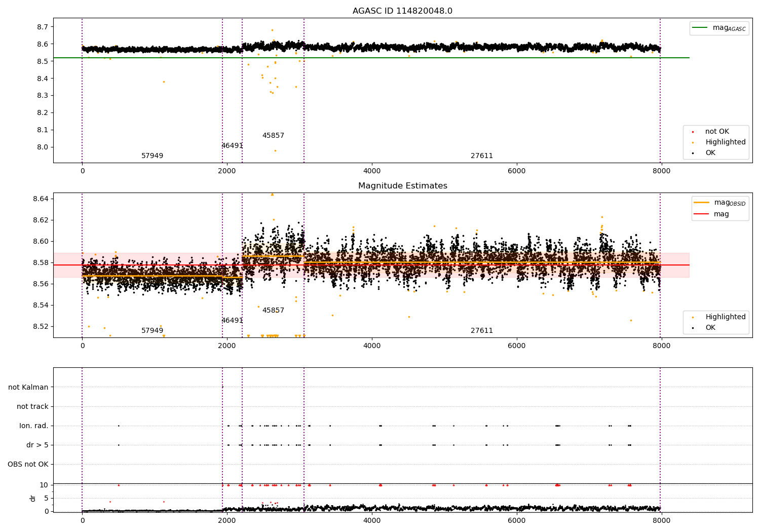
Task: Click '27611' in the Magnitude Estimates plot
Action: (482, 331)
